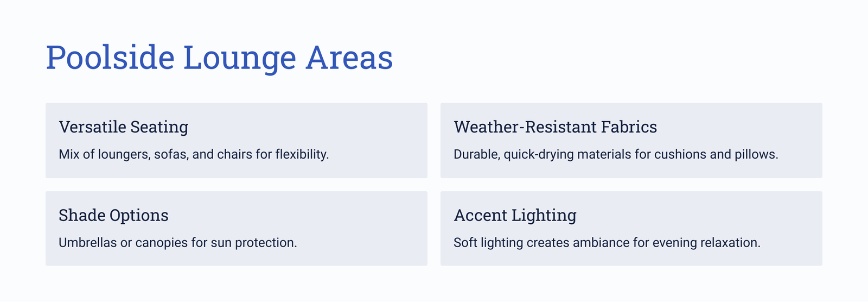
Task: Click the word "Fabrics" in card heading
Action: (628, 127)
